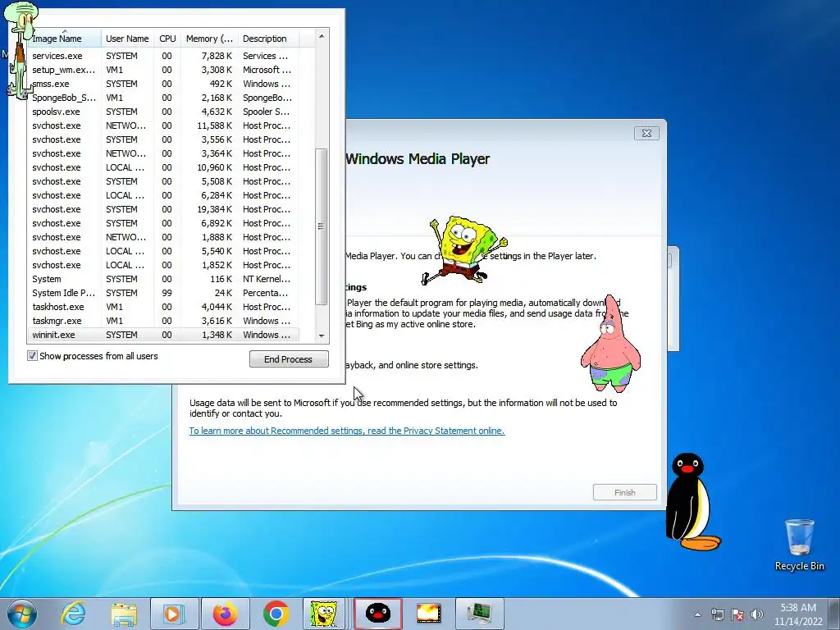The width and height of the screenshot is (840, 630).
Task: Click the Spooler S... description cell
Action: point(266,112)
